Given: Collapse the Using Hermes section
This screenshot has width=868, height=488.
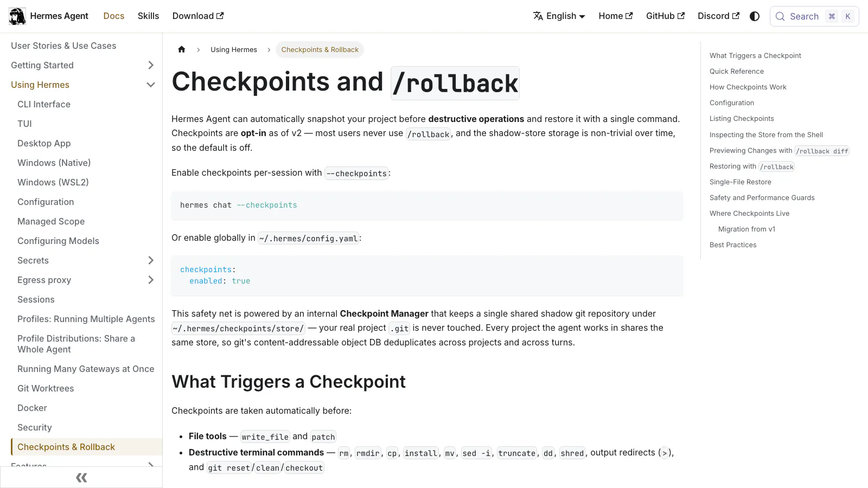Looking at the screenshot, I should point(151,85).
